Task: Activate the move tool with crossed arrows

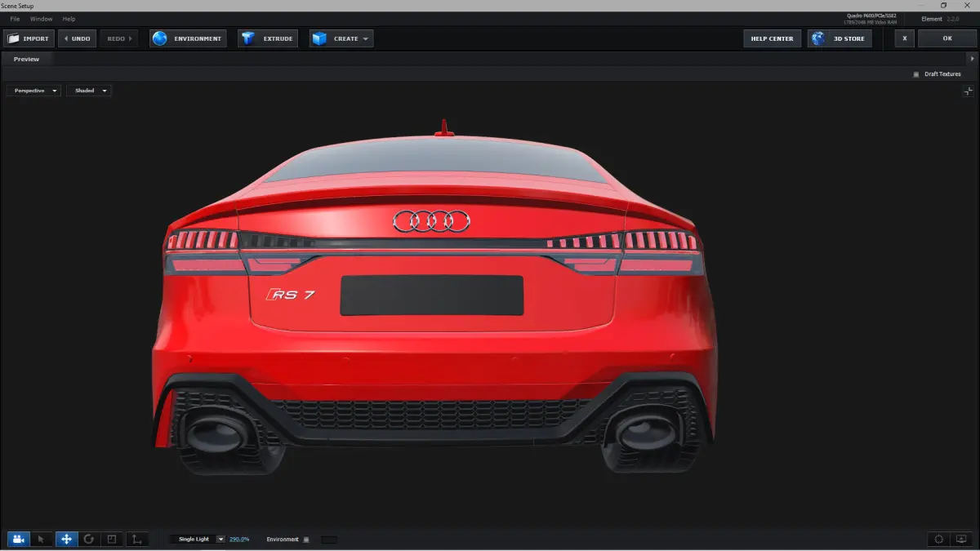Action: [x=66, y=539]
